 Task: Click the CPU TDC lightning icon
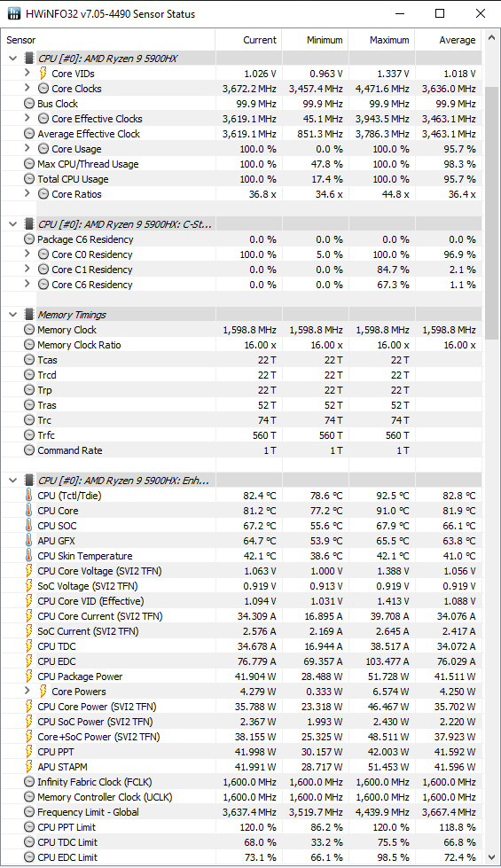(x=29, y=646)
